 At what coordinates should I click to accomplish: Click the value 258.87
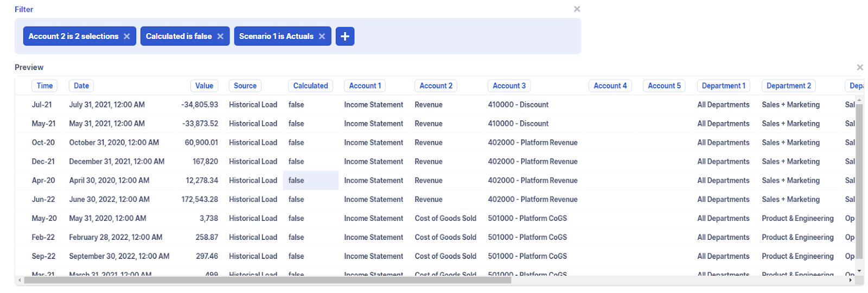coord(207,238)
